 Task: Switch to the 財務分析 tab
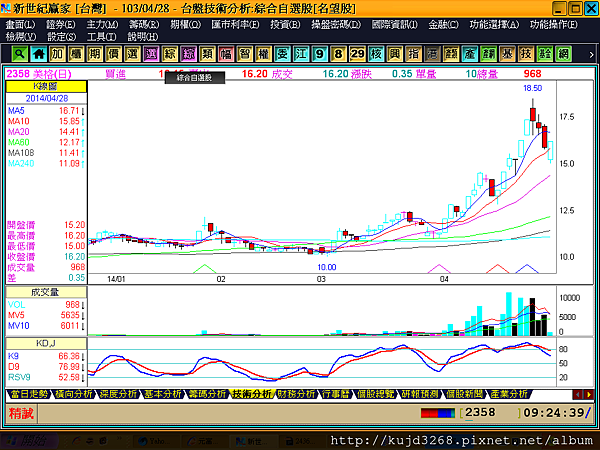(297, 394)
